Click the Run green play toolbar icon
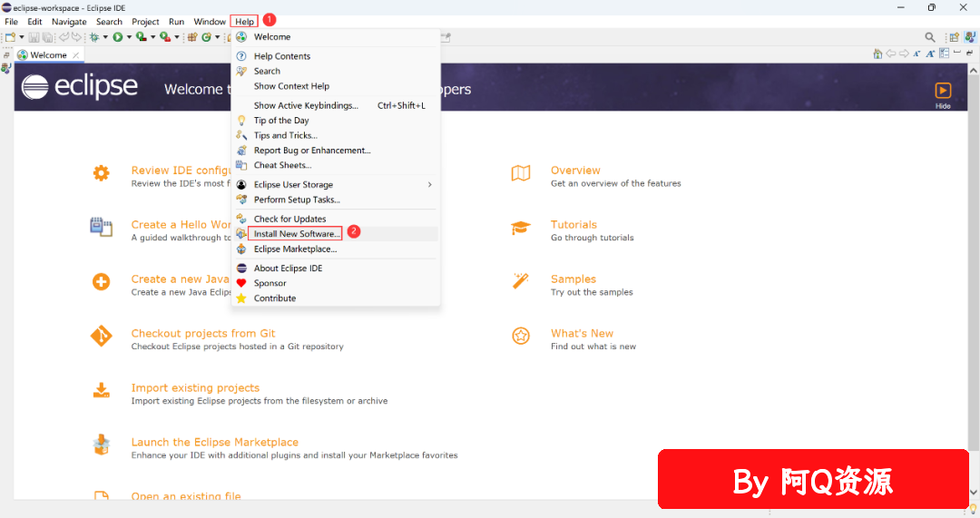The width and height of the screenshot is (980, 518). 117,37
